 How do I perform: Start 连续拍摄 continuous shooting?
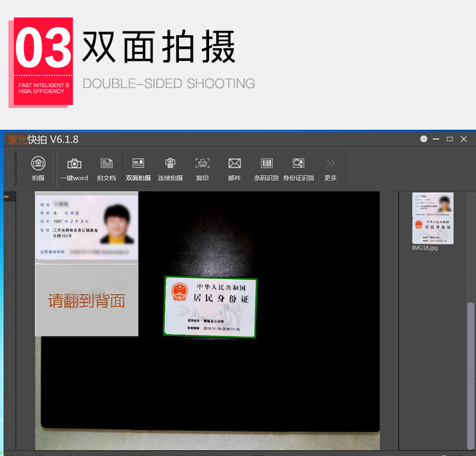click(171, 169)
